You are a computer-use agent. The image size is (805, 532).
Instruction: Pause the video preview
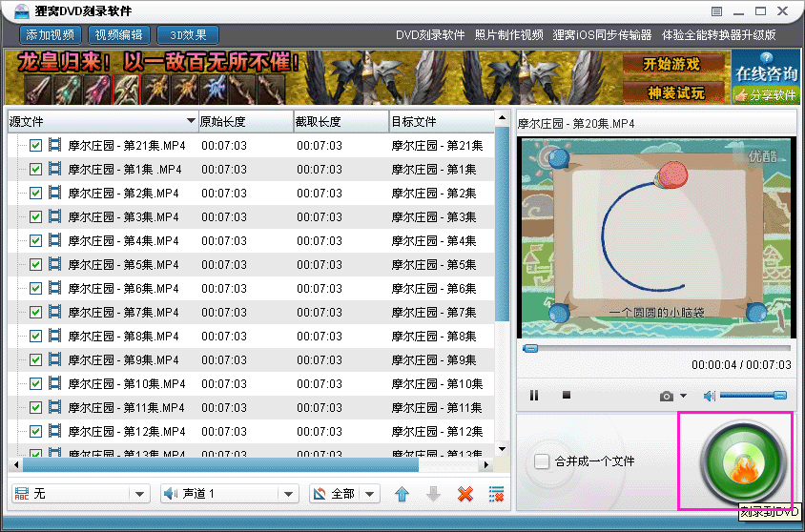[x=534, y=395]
